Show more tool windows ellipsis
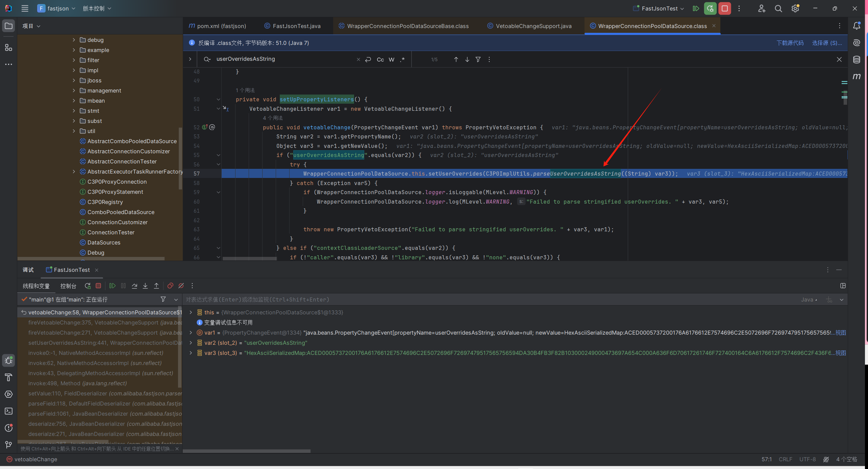Image resolution: width=868 pixels, height=469 pixels. tap(9, 64)
